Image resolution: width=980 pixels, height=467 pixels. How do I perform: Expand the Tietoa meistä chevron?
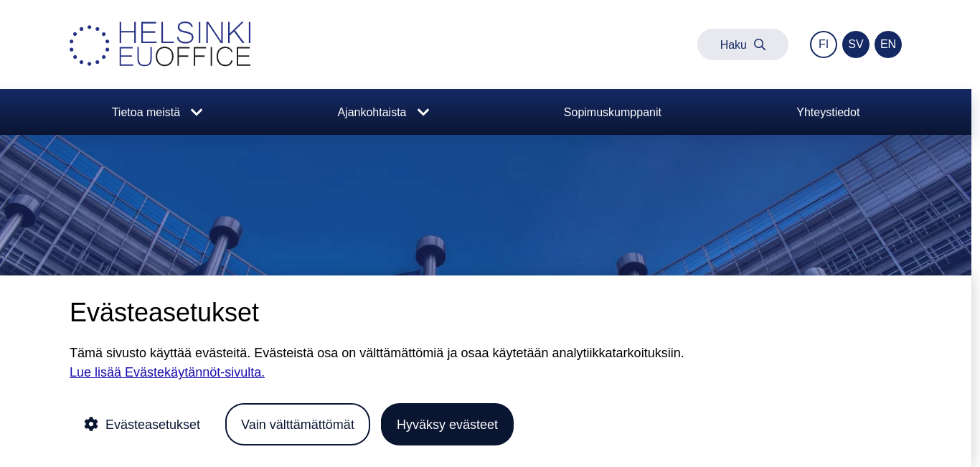point(197,112)
